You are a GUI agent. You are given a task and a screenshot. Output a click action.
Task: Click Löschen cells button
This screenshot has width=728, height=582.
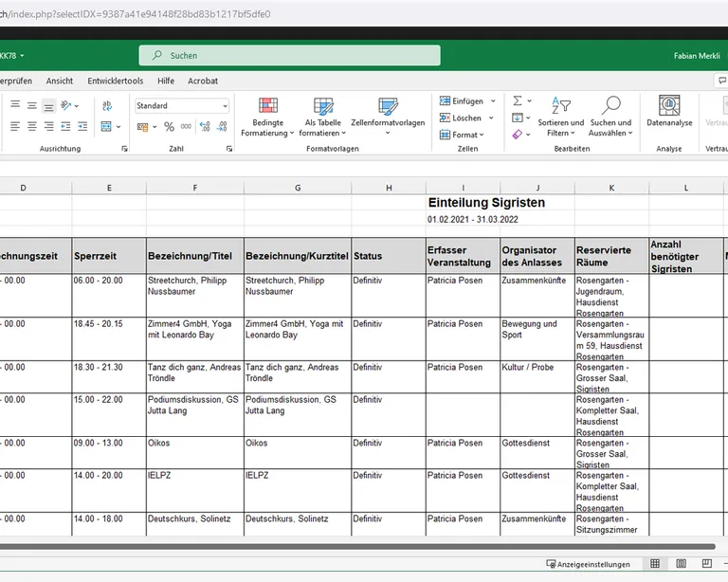461,118
